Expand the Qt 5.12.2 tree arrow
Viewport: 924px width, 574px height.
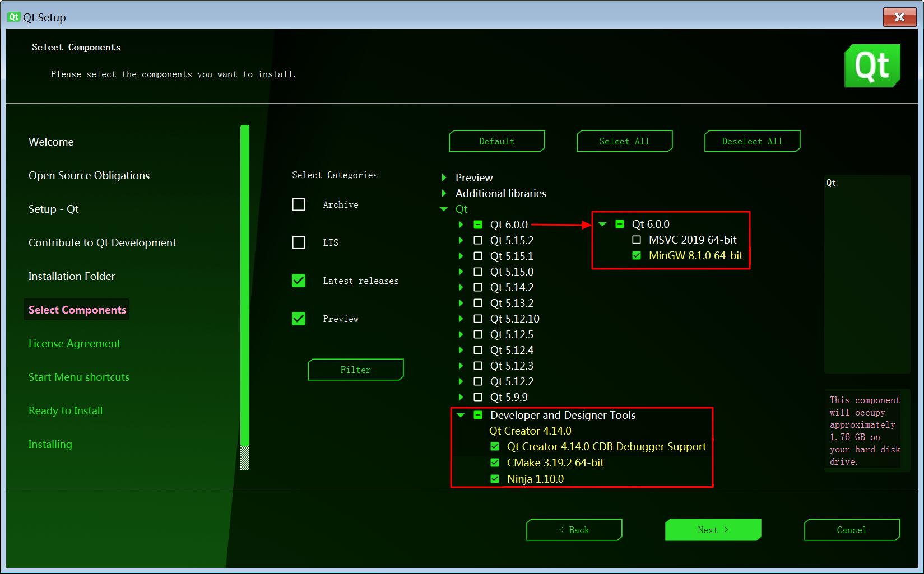tap(461, 381)
